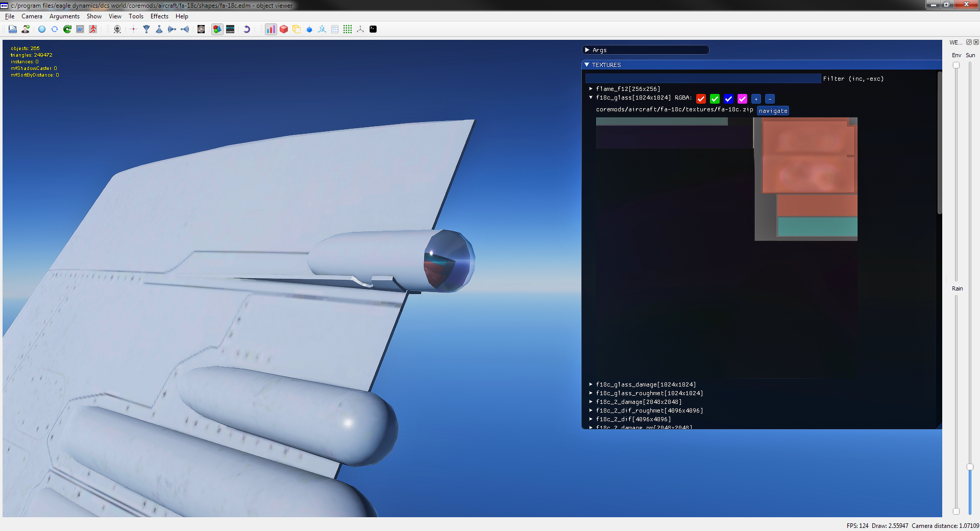
Task: Click the dark portrait thumbnail toolbar icon
Action: click(x=201, y=29)
